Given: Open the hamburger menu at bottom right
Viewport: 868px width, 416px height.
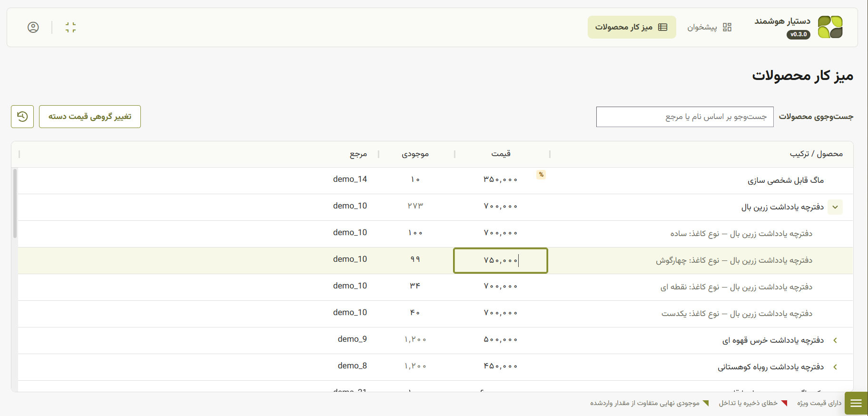Looking at the screenshot, I should click(x=856, y=403).
